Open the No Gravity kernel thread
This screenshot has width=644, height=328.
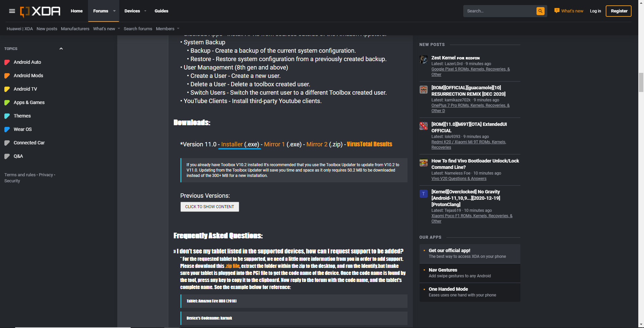coord(466,198)
